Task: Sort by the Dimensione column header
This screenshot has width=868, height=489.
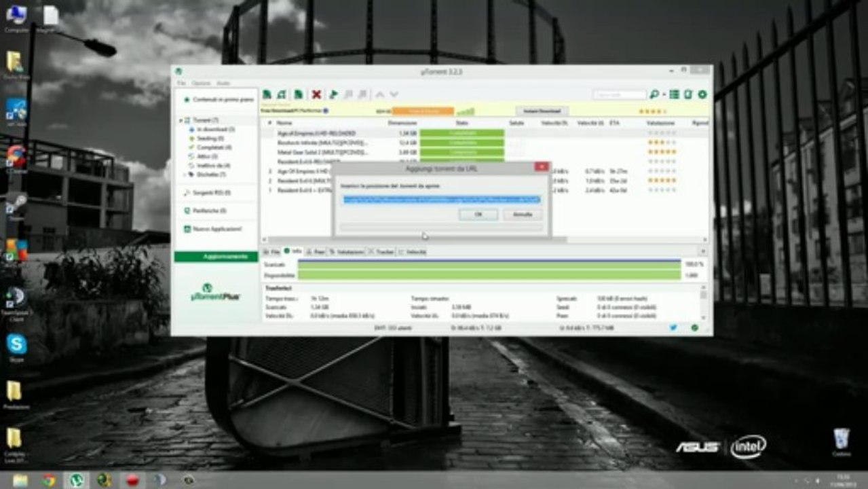Action: click(x=402, y=123)
